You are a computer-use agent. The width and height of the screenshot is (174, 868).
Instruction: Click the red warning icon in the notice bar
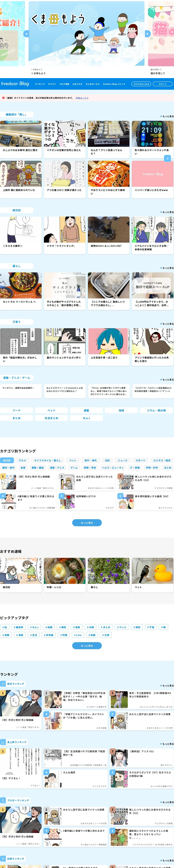(x=3, y=98)
